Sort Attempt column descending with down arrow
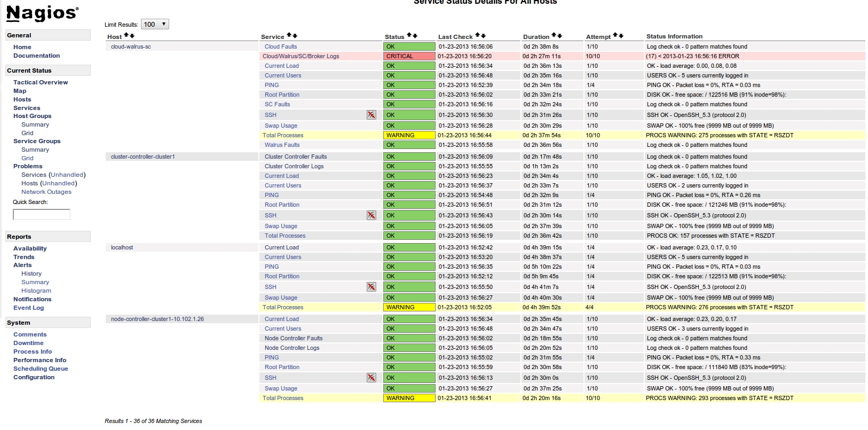This screenshot has width=868, height=430. [x=621, y=36]
